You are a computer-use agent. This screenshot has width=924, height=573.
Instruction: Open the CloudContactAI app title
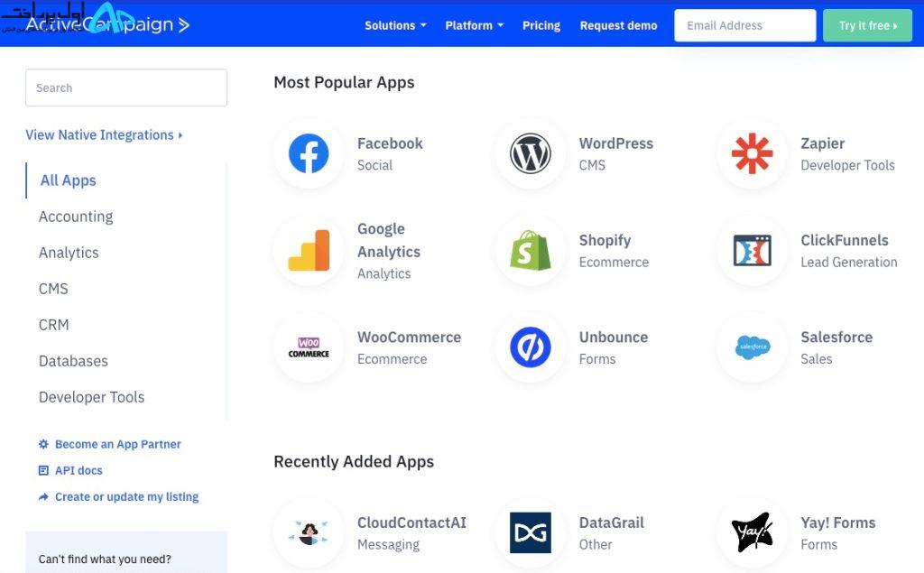tap(411, 522)
